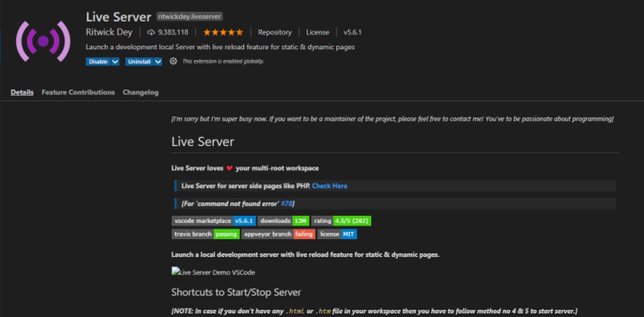Open the Disable dropdown arrow
The height and width of the screenshot is (317, 644).
tap(115, 61)
